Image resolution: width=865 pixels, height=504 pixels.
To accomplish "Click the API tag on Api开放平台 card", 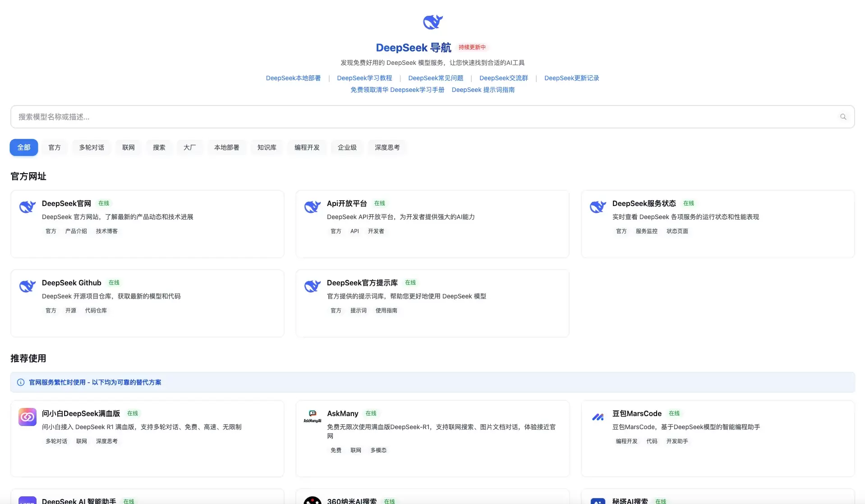I will coord(354,231).
